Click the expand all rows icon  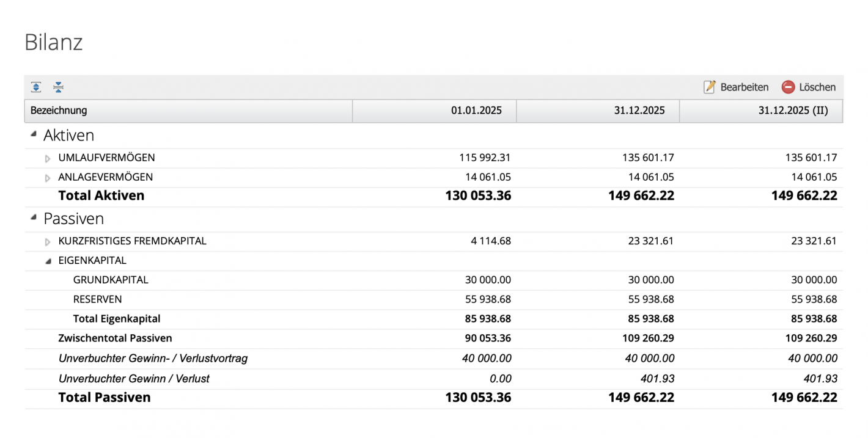coord(36,87)
